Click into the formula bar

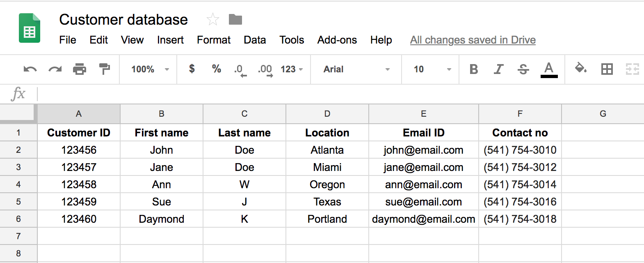340,94
